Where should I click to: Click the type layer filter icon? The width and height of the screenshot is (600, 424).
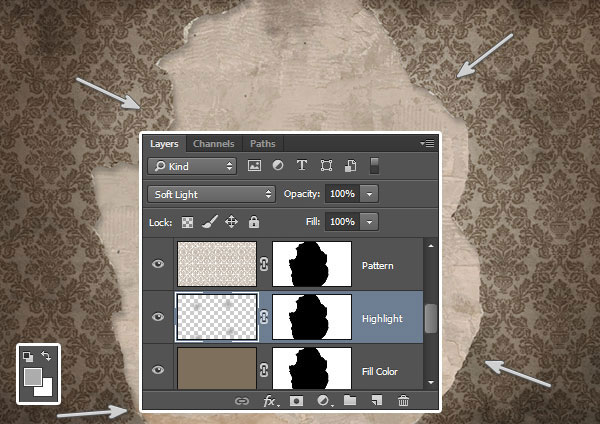302,166
